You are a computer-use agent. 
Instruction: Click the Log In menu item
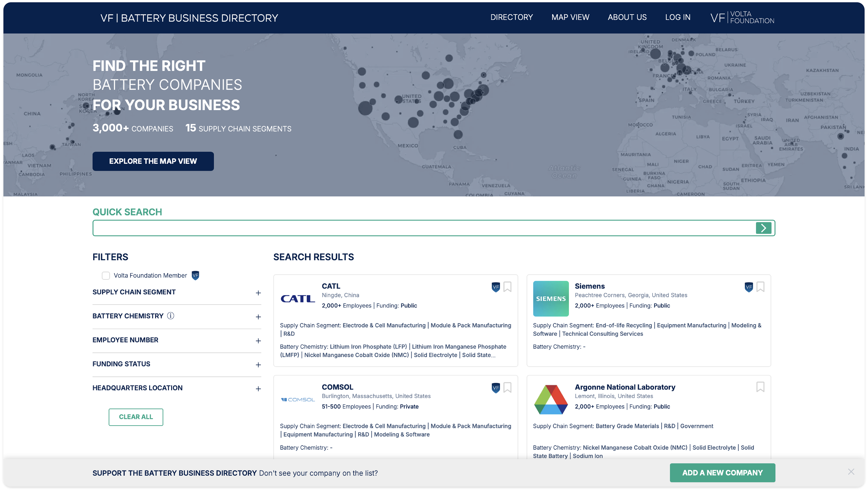coord(677,17)
